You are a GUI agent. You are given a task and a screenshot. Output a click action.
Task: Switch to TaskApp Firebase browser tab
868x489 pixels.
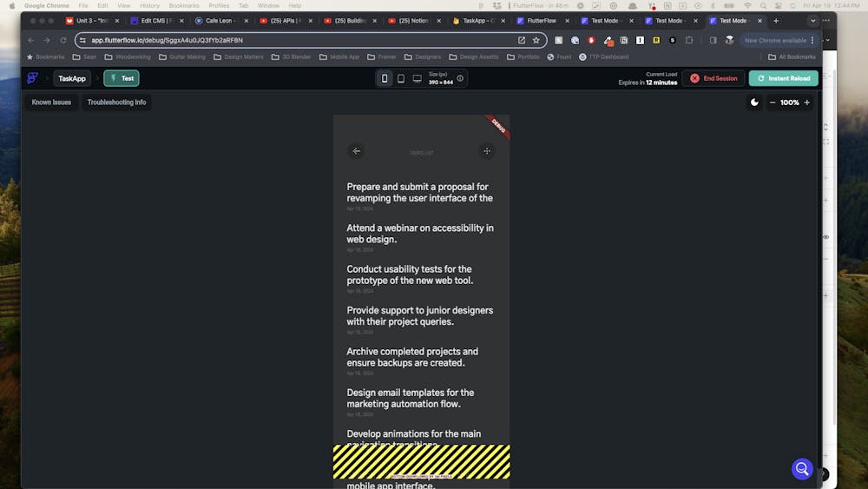tap(477, 21)
